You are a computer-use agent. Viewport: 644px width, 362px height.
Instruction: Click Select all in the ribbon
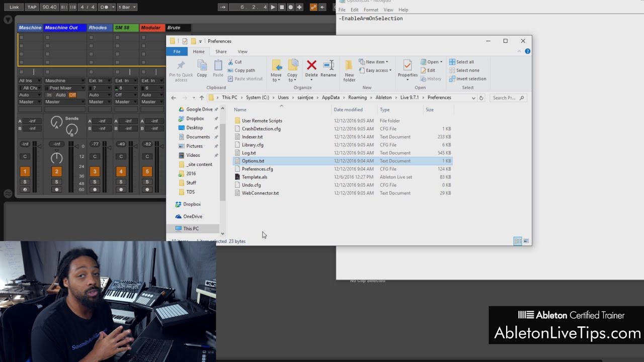tap(461, 62)
